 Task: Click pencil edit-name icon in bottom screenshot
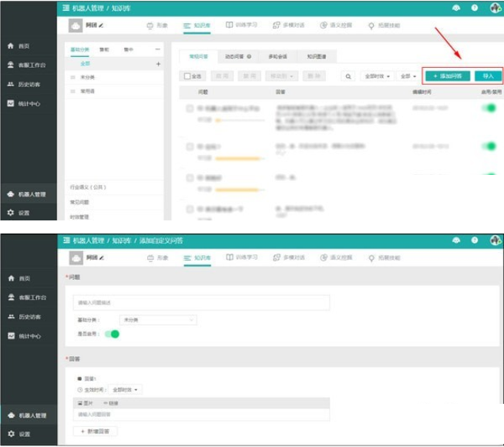tap(102, 257)
